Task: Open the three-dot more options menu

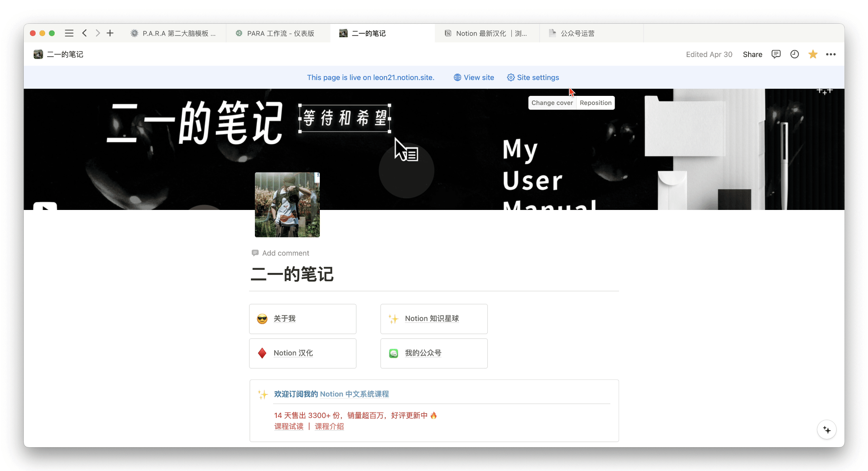Action: pos(831,54)
